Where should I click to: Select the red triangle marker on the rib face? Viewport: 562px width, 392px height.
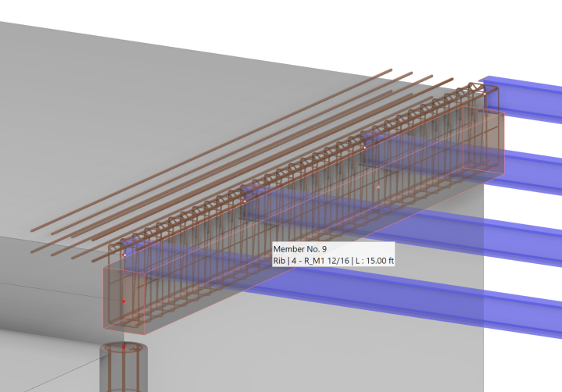point(378,187)
